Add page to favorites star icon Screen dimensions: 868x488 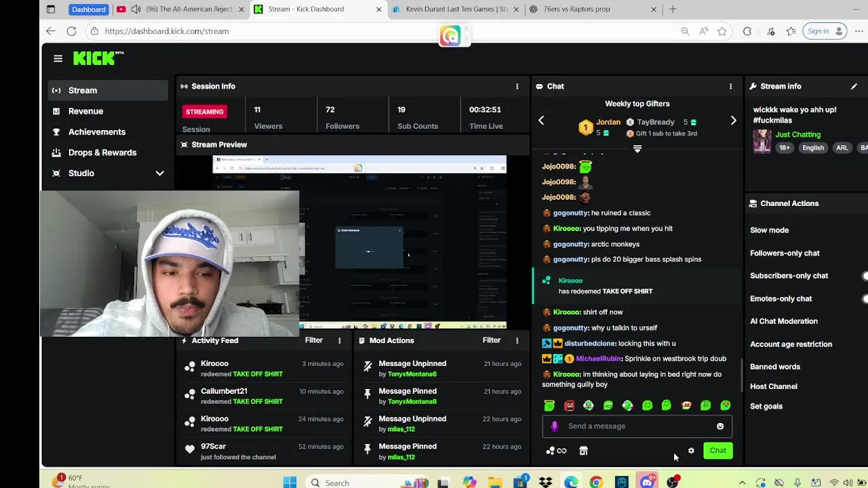[x=722, y=31]
